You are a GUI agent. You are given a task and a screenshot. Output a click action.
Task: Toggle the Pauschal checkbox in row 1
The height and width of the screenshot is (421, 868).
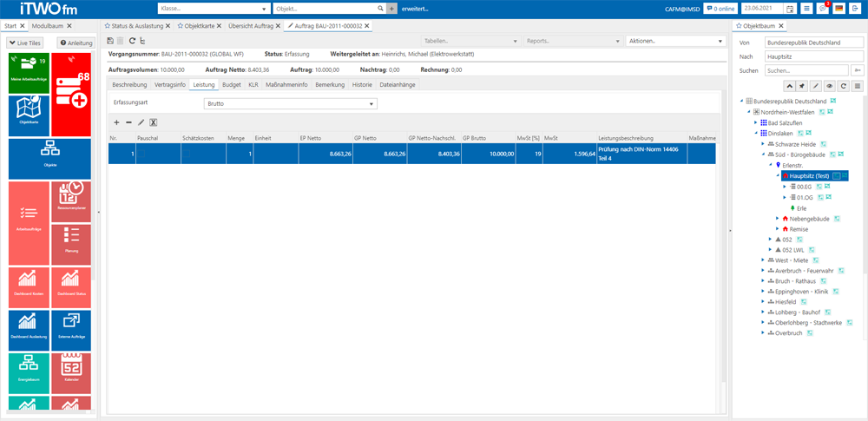[x=141, y=154]
